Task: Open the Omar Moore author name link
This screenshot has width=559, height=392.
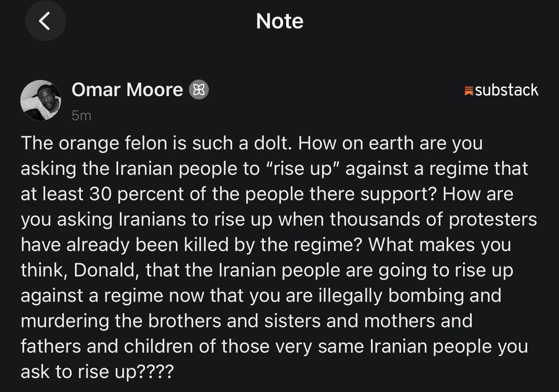Action: coord(127,90)
